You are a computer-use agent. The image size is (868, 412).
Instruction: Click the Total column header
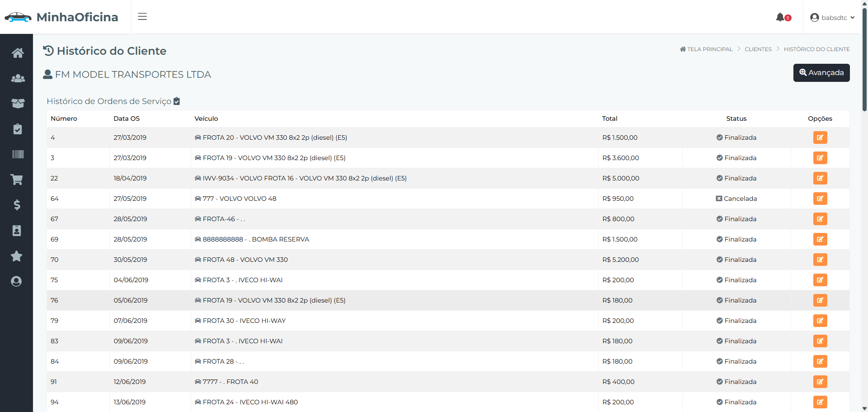coord(609,118)
